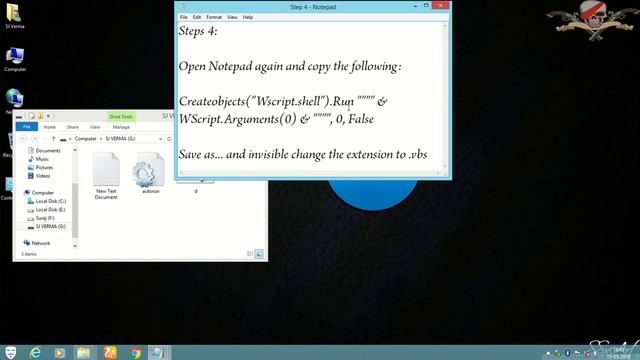
Task: Open Documents in the navigation pane
Action: point(44,151)
